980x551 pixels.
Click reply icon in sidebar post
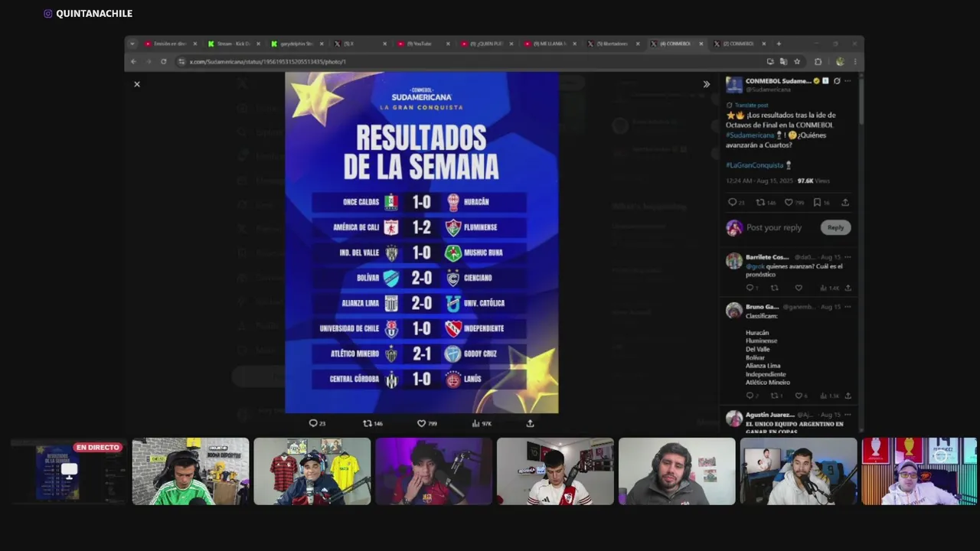point(732,202)
